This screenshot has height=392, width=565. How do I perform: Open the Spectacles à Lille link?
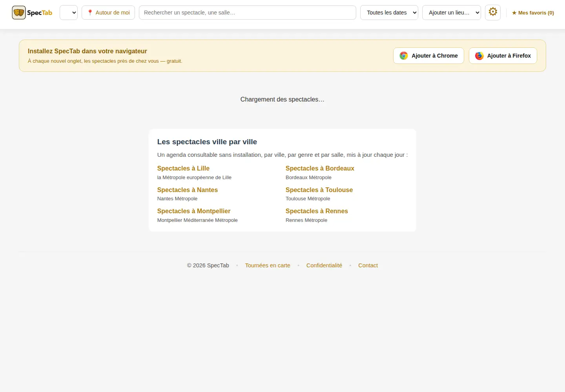pos(183,168)
